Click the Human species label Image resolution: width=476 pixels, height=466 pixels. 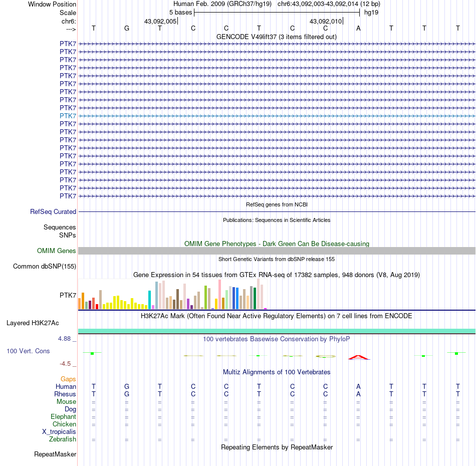[x=66, y=386]
